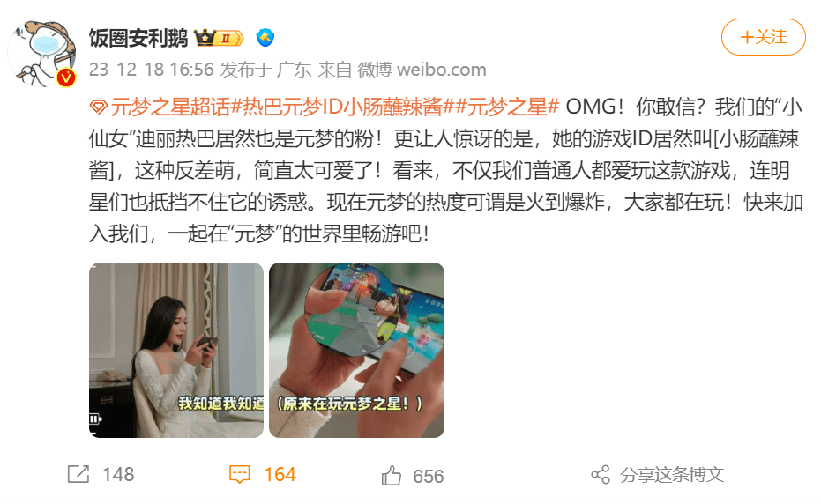This screenshot has height=504, width=821.
Task: Click the blue shield hammer badge
Action: [265, 38]
